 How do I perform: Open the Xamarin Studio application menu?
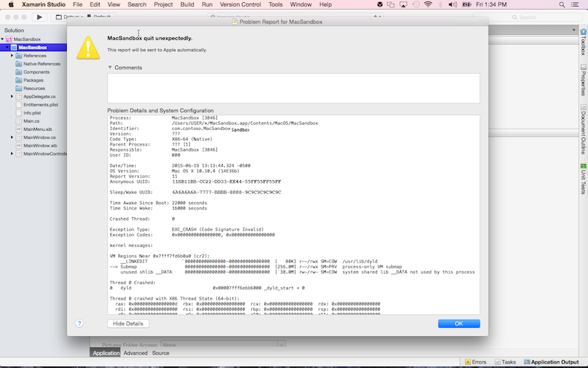tap(44, 4)
